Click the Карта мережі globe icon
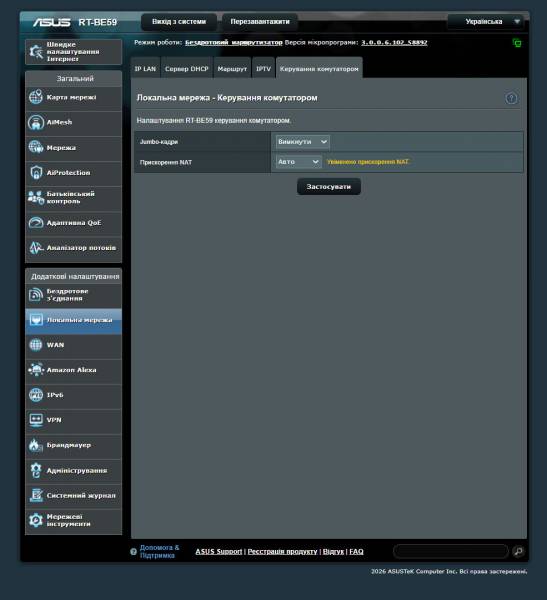 click(x=36, y=97)
